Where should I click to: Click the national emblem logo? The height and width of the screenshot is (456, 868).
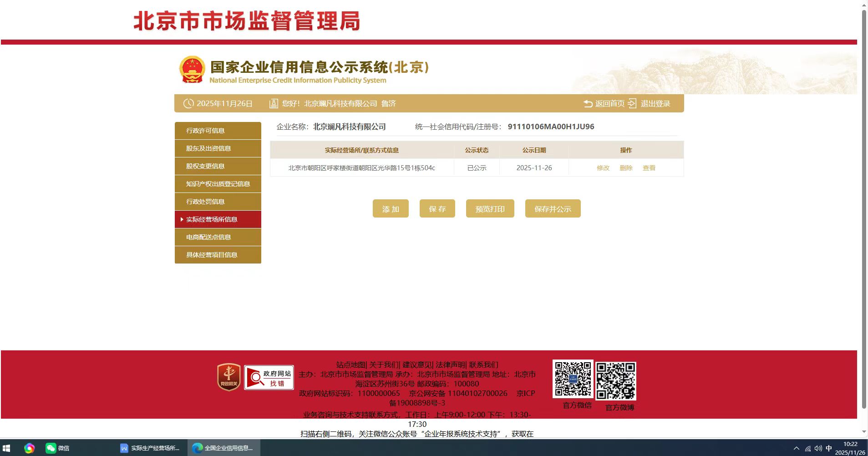pos(192,70)
